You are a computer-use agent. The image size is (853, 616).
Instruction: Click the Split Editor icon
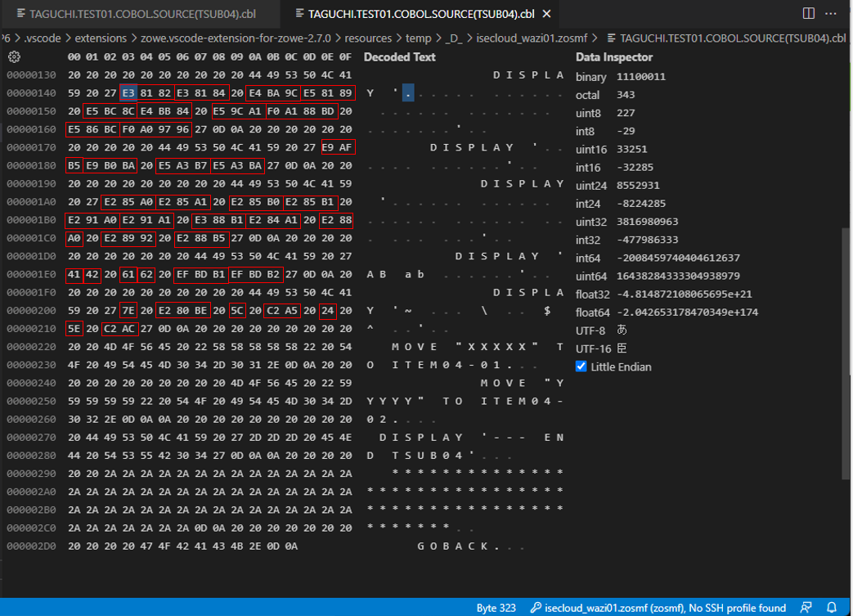pyautogui.click(x=808, y=13)
